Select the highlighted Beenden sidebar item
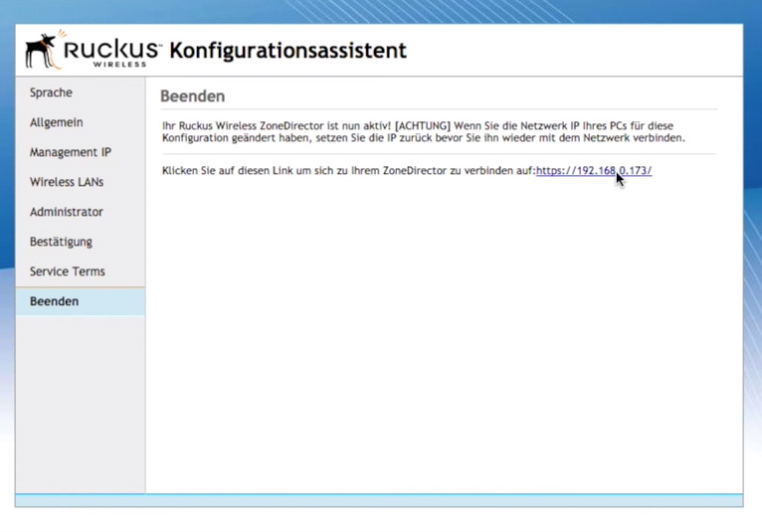 pyautogui.click(x=54, y=301)
